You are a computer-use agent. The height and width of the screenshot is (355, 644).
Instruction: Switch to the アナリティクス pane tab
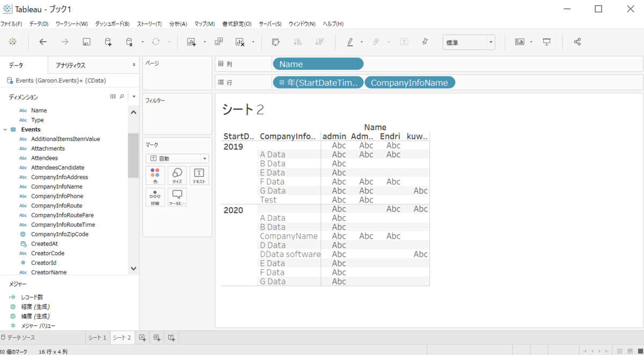[71, 65]
